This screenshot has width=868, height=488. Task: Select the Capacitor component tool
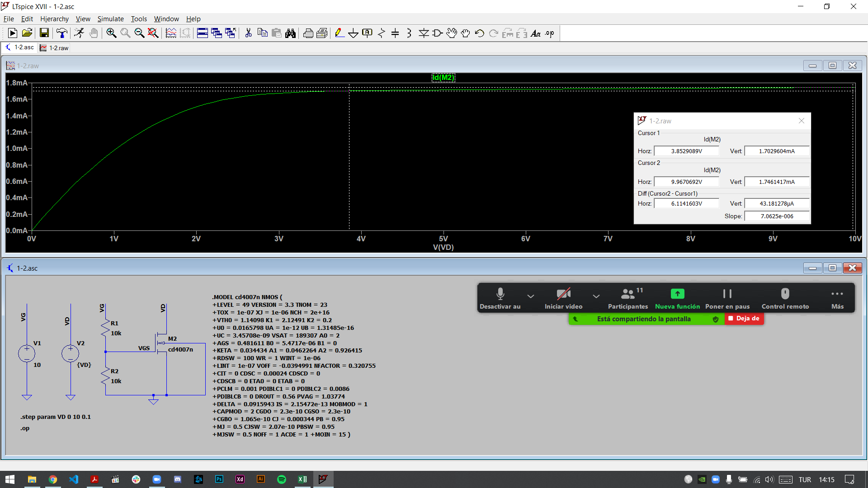click(395, 33)
